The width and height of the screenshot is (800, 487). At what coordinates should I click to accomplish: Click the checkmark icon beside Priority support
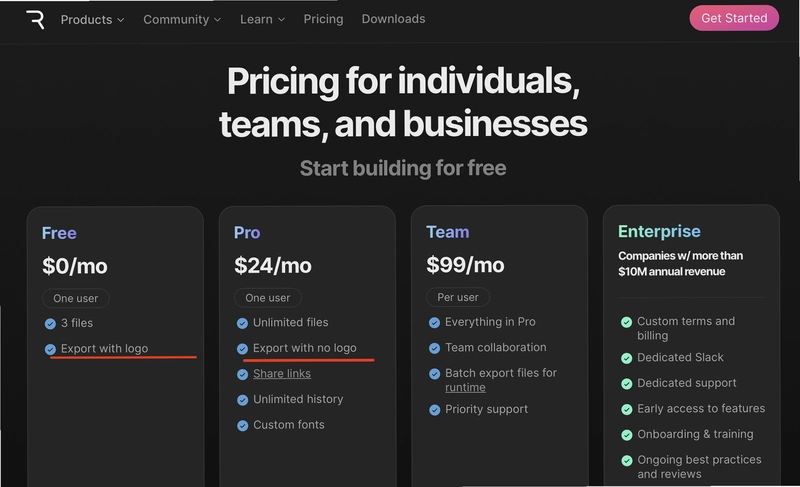click(434, 409)
